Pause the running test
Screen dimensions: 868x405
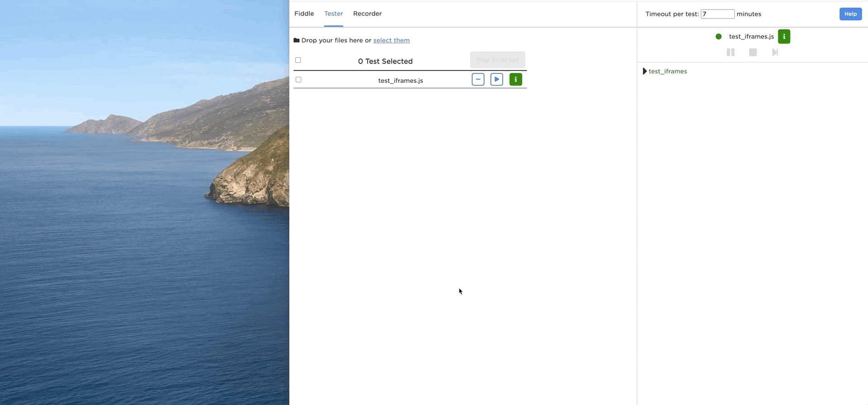point(730,52)
